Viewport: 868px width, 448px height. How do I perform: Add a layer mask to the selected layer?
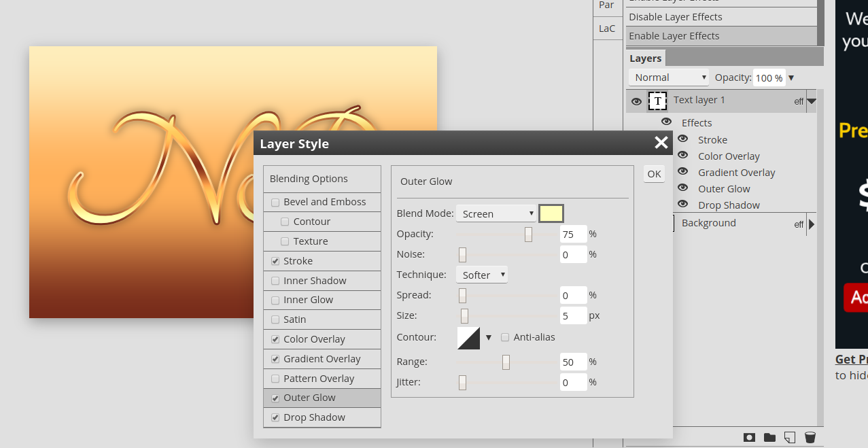[x=748, y=437]
